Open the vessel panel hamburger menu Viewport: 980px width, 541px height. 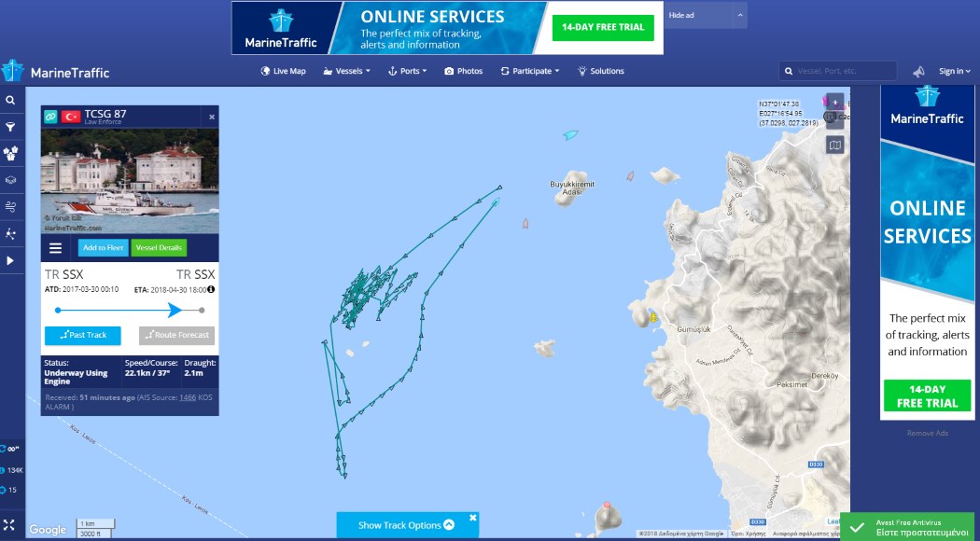[56, 248]
